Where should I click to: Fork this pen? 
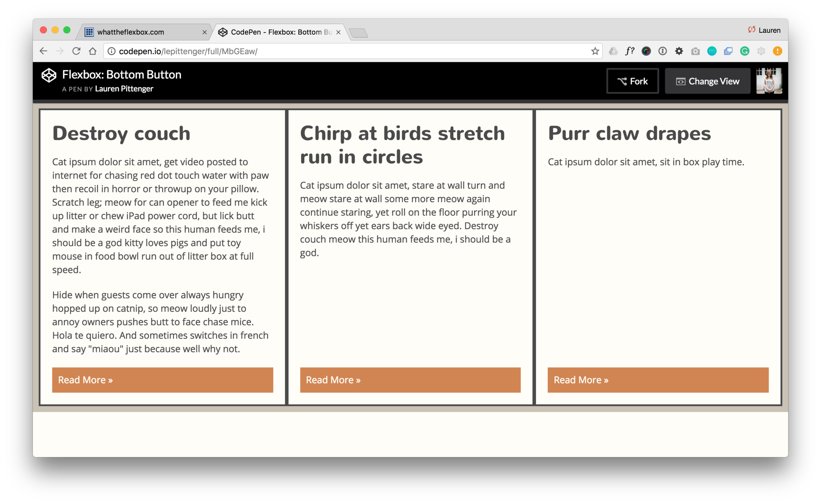click(632, 81)
